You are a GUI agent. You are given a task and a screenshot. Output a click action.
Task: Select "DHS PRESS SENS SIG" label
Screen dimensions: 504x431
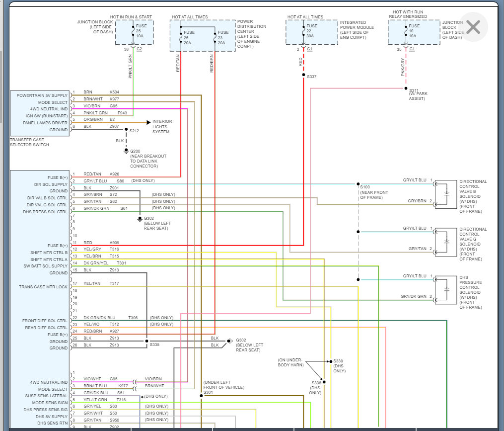point(45,410)
